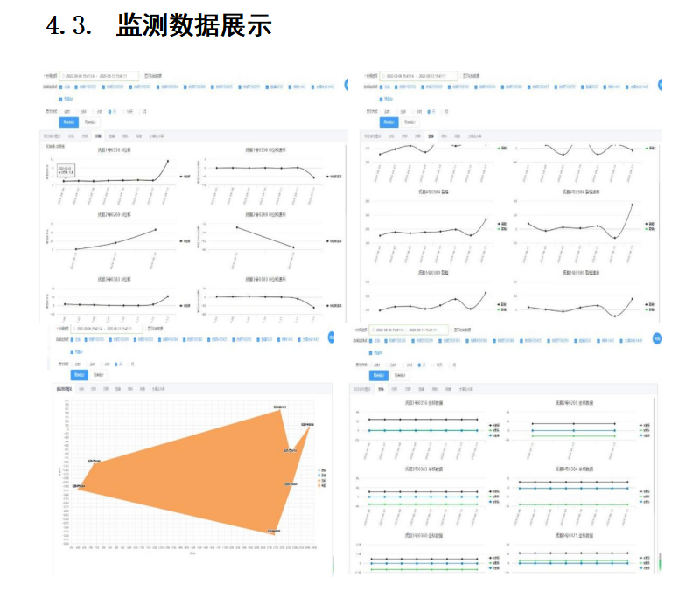Viewport: 700px width, 598px height.
Task: Click the legend marker beside the 抗滑2号0269 U位移 chart
Action: [x=182, y=240]
